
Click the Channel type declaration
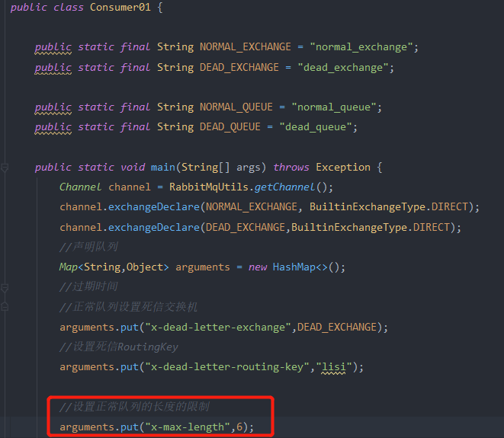[x=80, y=187]
